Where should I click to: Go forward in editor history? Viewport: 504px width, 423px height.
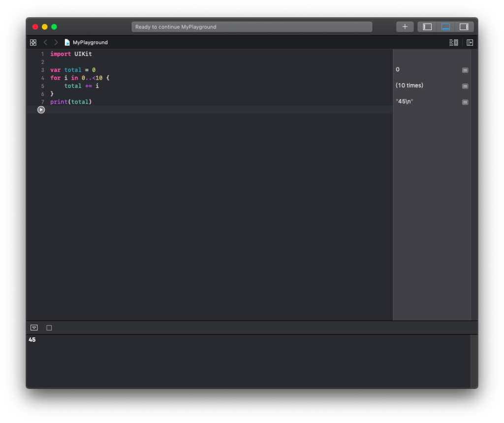point(56,42)
